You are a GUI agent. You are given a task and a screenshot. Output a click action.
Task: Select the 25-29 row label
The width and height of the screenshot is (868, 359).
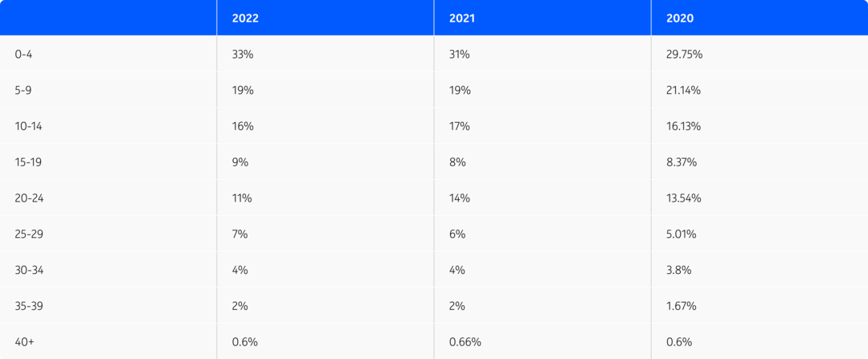tap(29, 234)
